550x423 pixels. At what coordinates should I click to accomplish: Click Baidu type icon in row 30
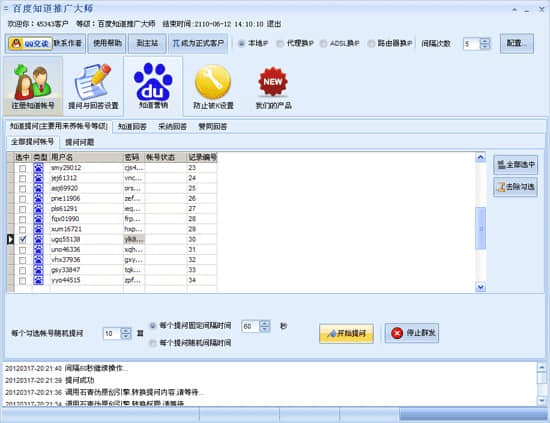click(x=38, y=239)
